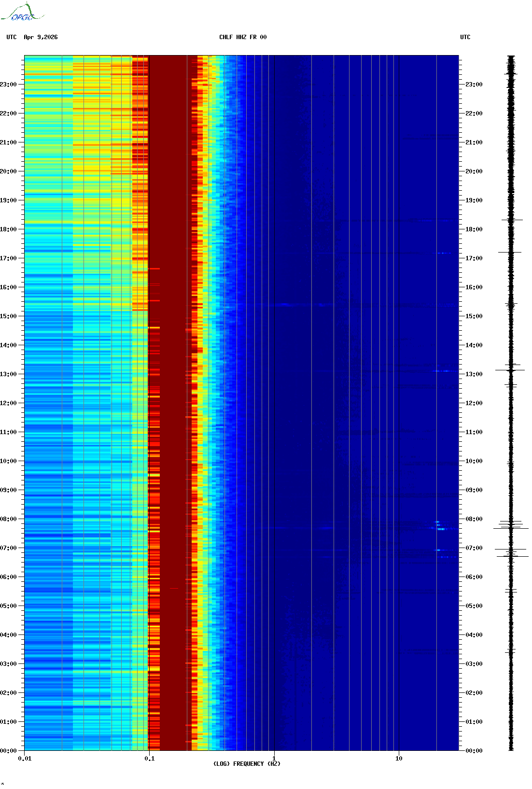
Task: Select the 18:00 label on the left axis
Action: pos(8,229)
